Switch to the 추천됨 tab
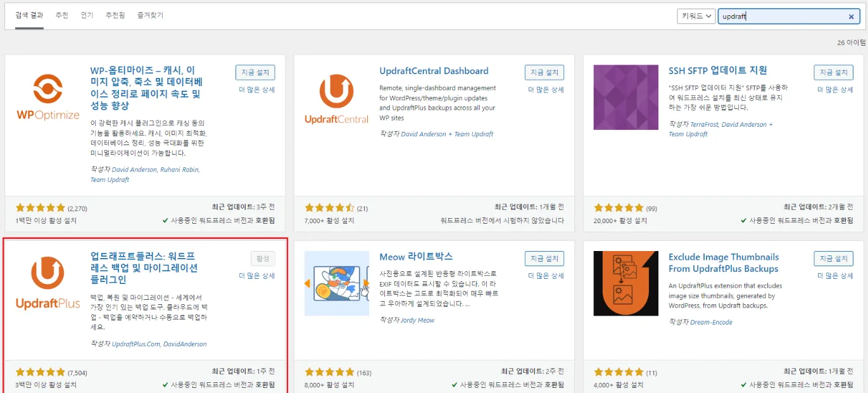The height and width of the screenshot is (393, 868). tap(115, 15)
